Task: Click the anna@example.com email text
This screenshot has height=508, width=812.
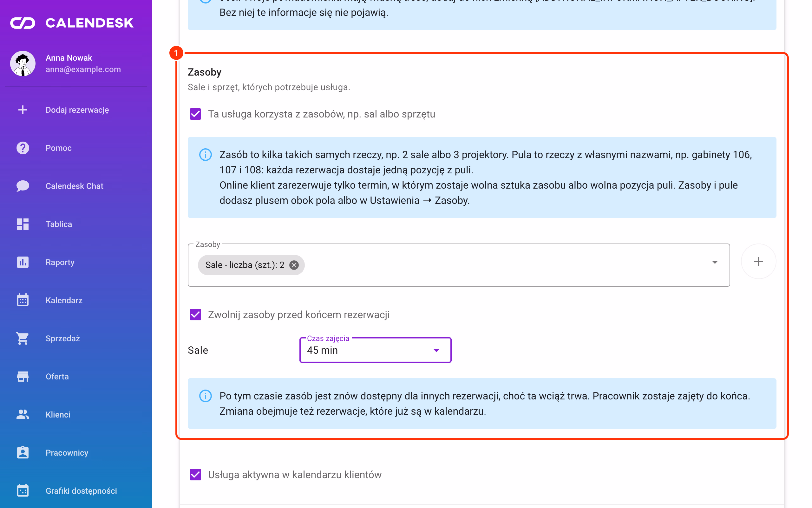Action: [83, 69]
